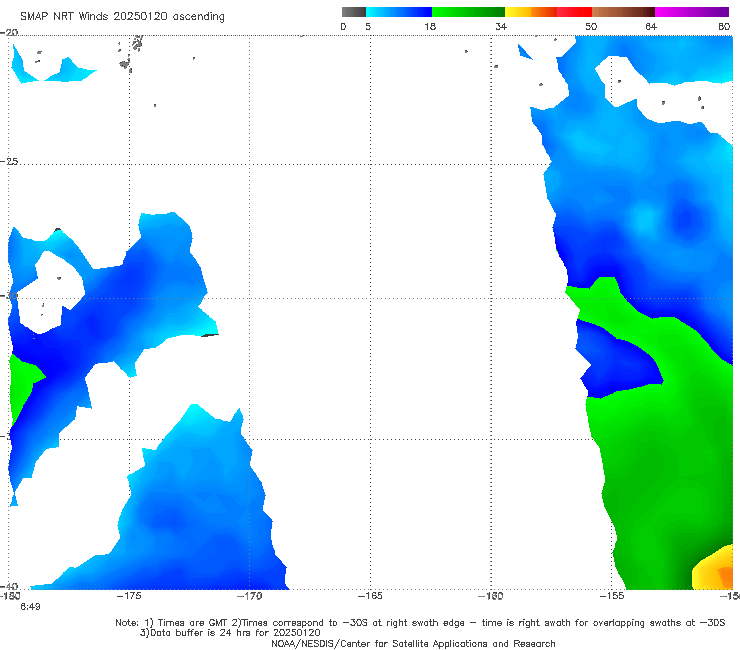Click the longitude axis label -180
The image size is (740, 650).
(10, 596)
